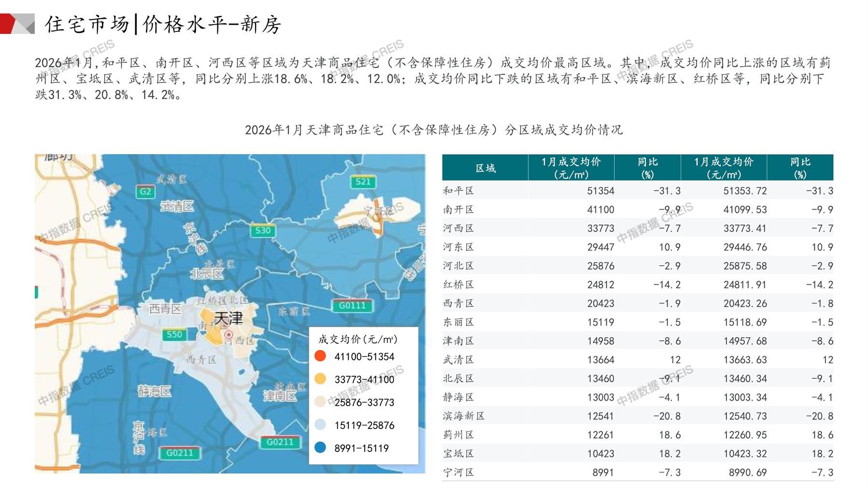Image resolution: width=868 pixels, height=488 pixels.
Task: Click the red location pin near 天津 label
Action: pyautogui.click(x=229, y=335)
